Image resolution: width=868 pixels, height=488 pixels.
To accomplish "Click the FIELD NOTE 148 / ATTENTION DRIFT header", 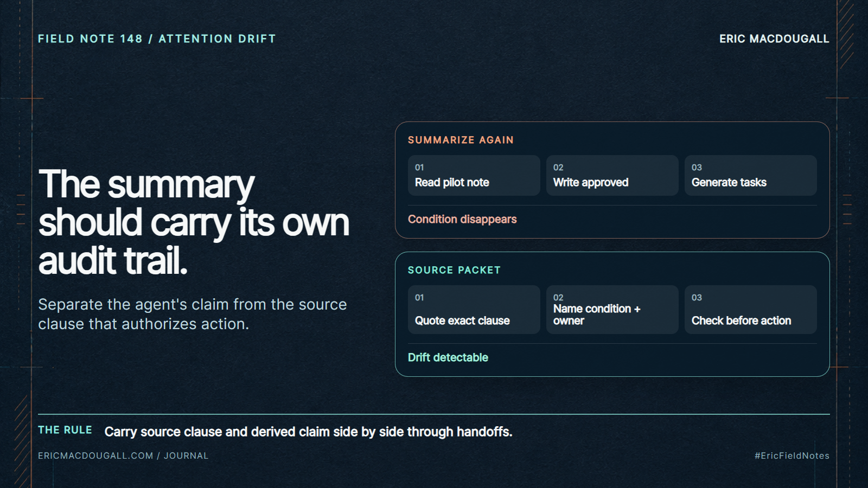I will [157, 38].
